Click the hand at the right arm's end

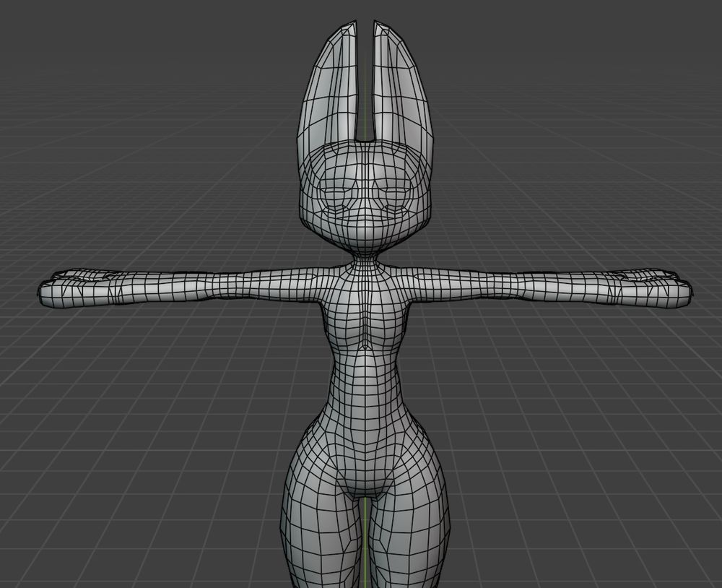click(x=654, y=288)
